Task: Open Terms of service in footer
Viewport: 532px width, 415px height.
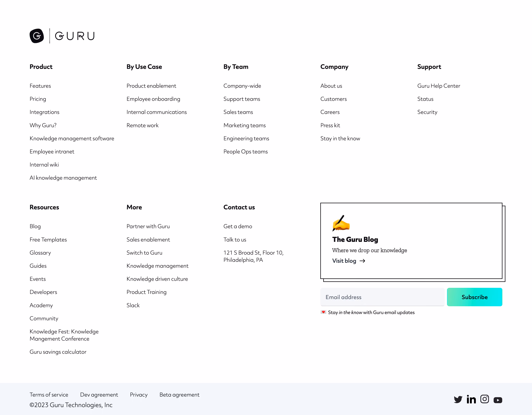Action: (49, 395)
